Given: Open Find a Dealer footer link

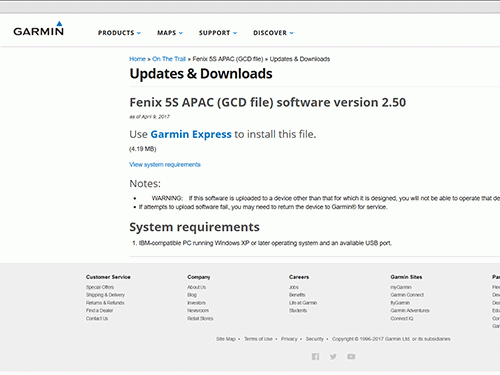Looking at the screenshot, I should point(100,310).
